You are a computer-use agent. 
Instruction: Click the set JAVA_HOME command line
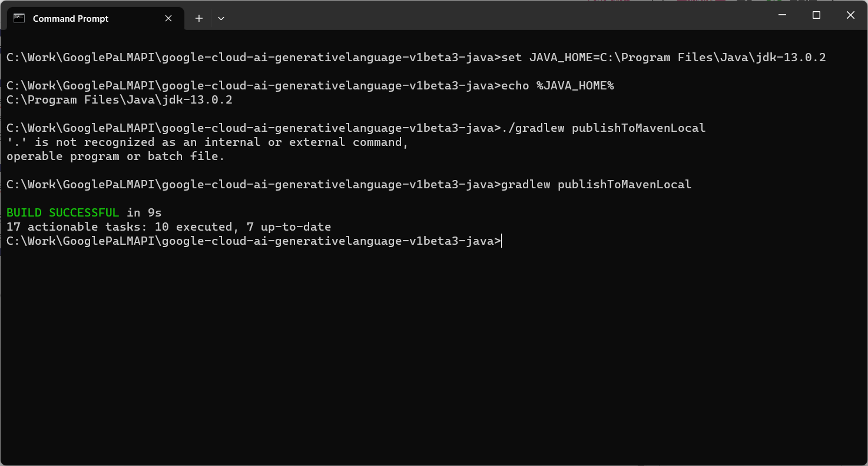tap(664, 58)
